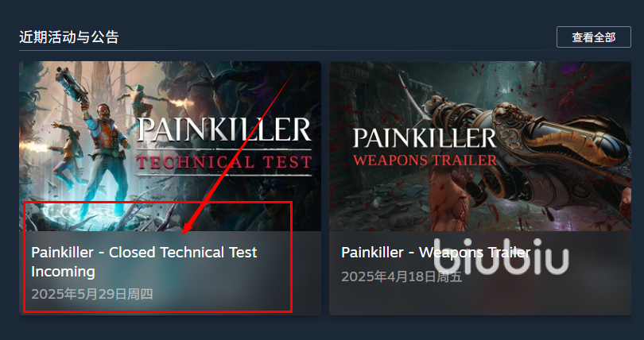This screenshot has width=644, height=340.
Task: Open the Closed Technical Test Incoming title
Action: coord(144,261)
